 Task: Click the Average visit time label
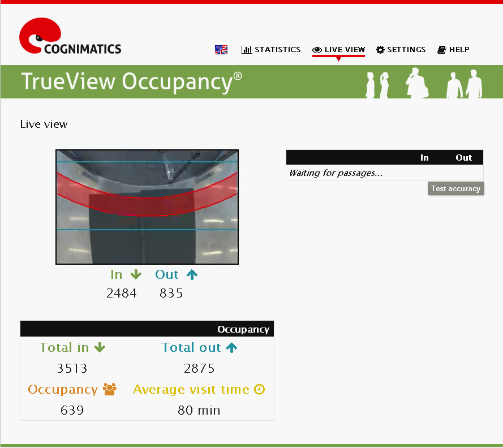(191, 389)
